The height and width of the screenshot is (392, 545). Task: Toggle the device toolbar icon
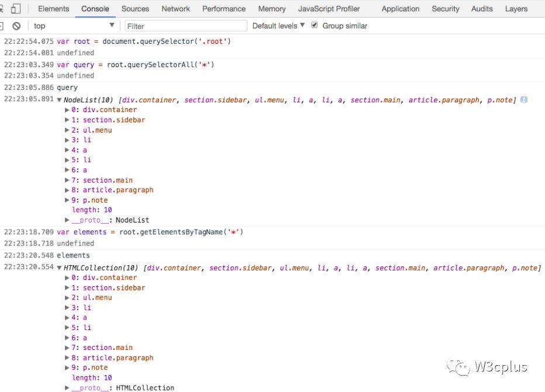(x=16, y=9)
